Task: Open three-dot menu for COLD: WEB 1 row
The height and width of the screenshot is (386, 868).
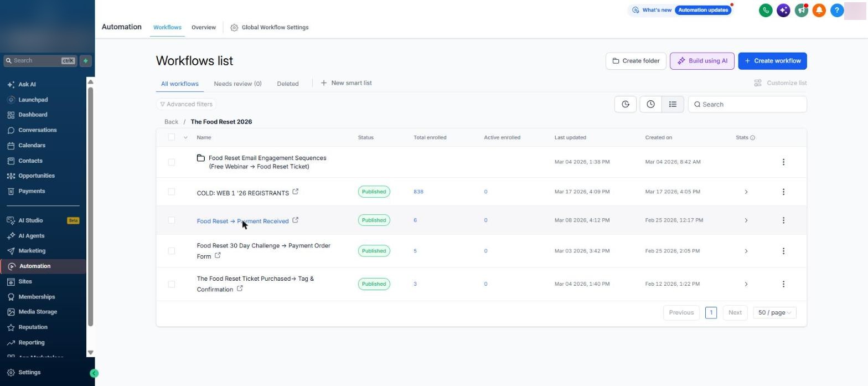Action: coord(783,192)
